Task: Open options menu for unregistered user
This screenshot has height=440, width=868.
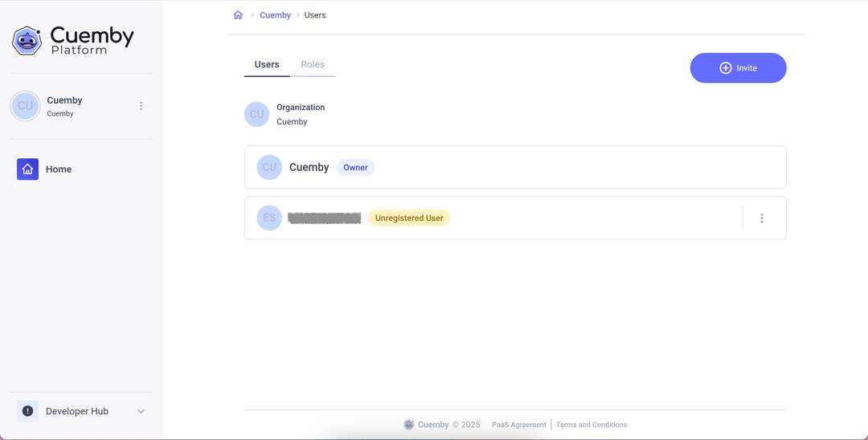Action: [x=762, y=218]
